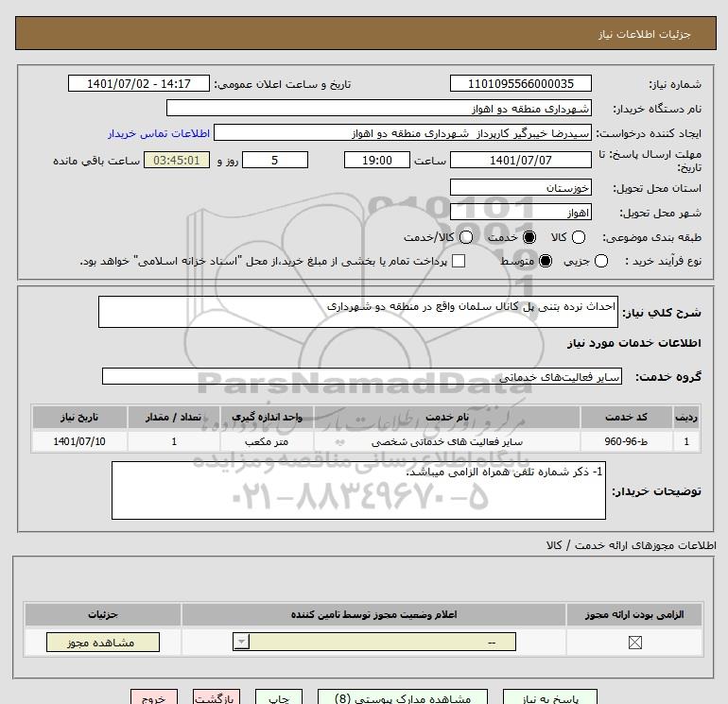Click the توضیحات خریدار text box

click(358, 490)
